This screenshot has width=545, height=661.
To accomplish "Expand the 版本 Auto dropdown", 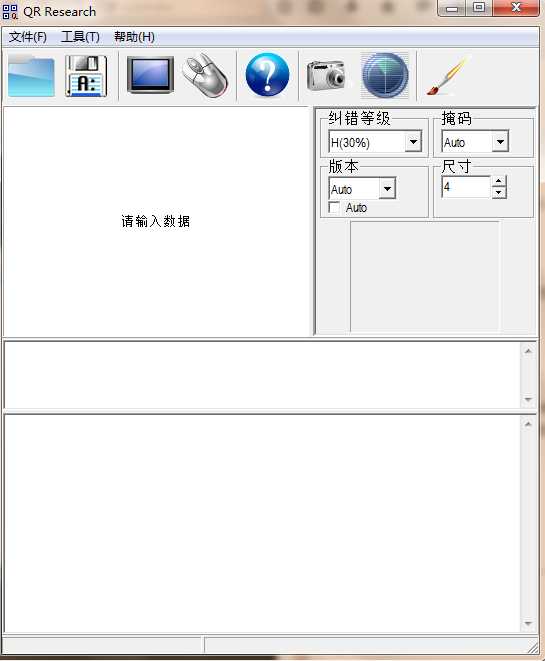I will 387,188.
